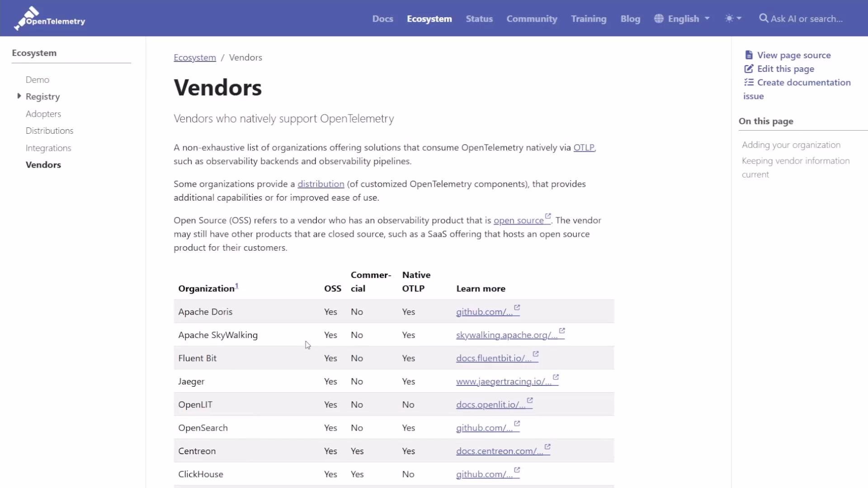Click the View page source document icon
868x488 pixels.
(x=749, y=55)
